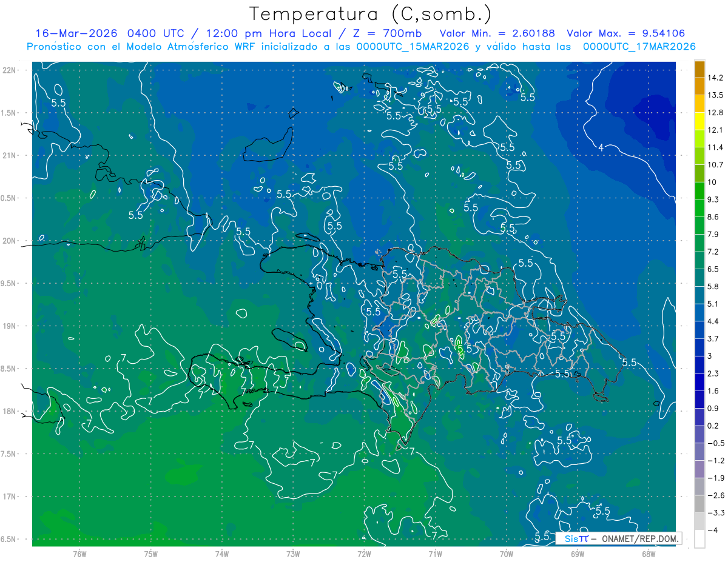Viewport: 728px width, 562px height.
Task: Click the "10" colorbar value
Action: click(x=712, y=182)
